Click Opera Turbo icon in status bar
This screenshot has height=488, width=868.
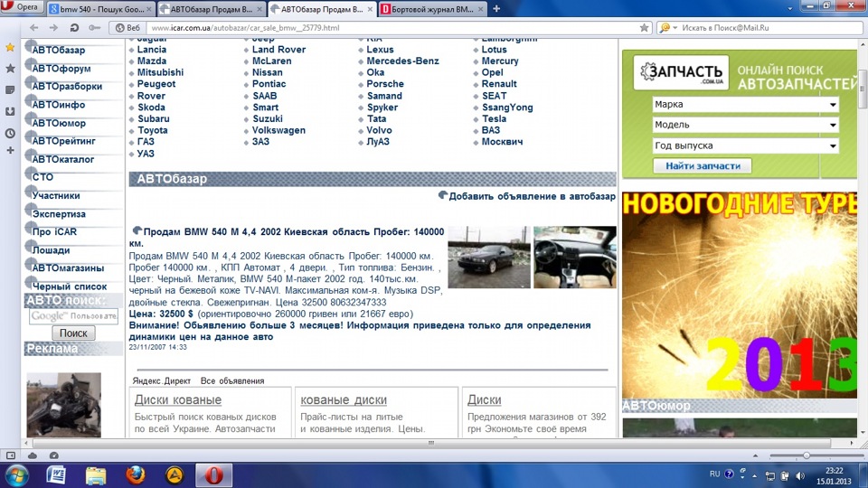click(x=53, y=455)
